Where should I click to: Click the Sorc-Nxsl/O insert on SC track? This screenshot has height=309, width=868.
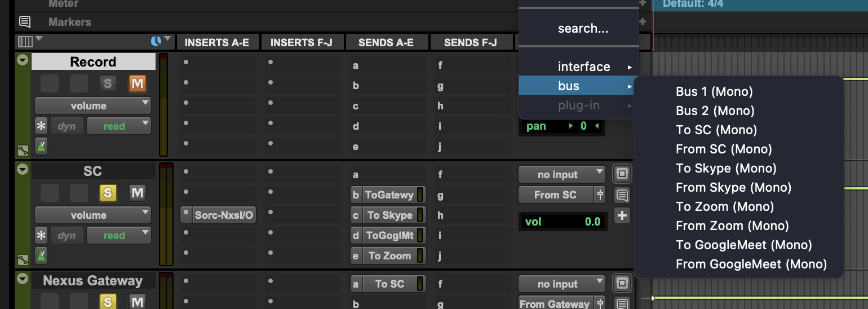tap(223, 215)
